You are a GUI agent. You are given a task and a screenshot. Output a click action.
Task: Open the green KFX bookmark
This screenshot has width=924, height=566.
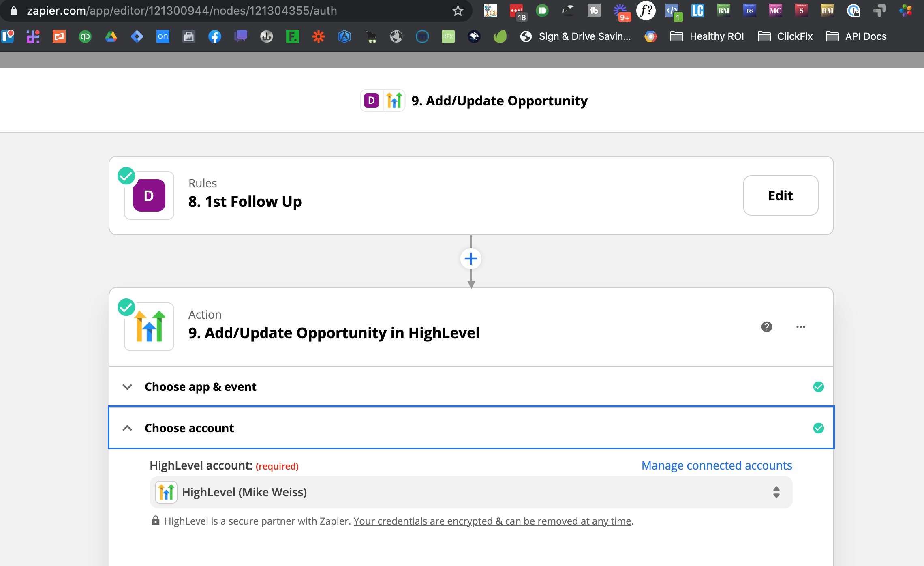point(448,37)
